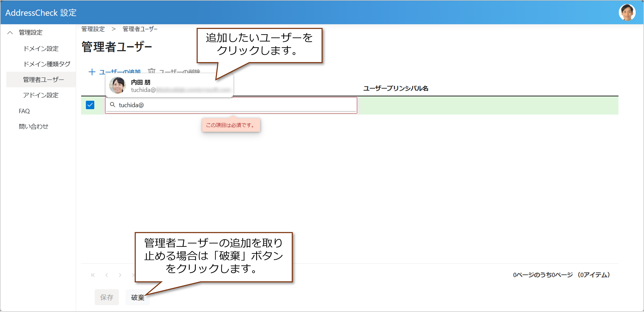Click the magnifier icon in the search field
The height and width of the screenshot is (312, 644).
point(112,105)
